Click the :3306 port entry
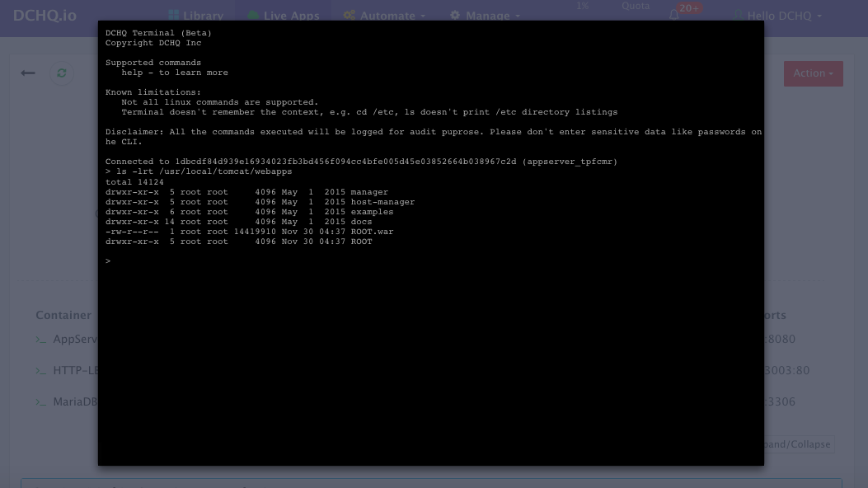 [780, 402]
